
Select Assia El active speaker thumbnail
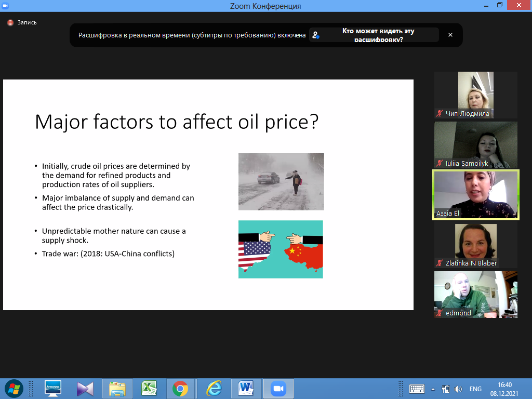coord(476,195)
